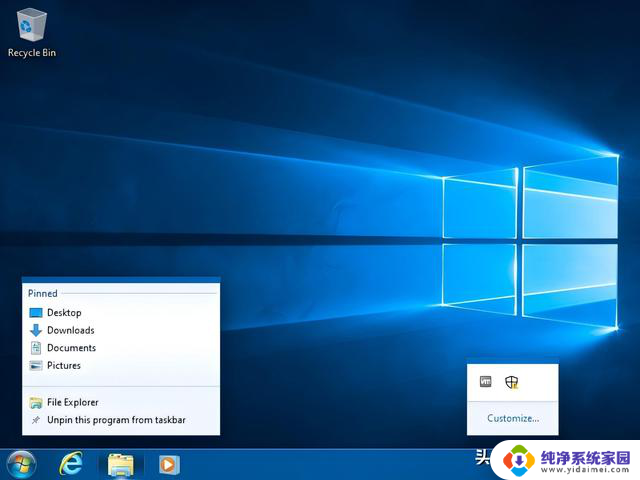Click the blue Downloads arrow icon
640x480 pixels.
pos(36,330)
